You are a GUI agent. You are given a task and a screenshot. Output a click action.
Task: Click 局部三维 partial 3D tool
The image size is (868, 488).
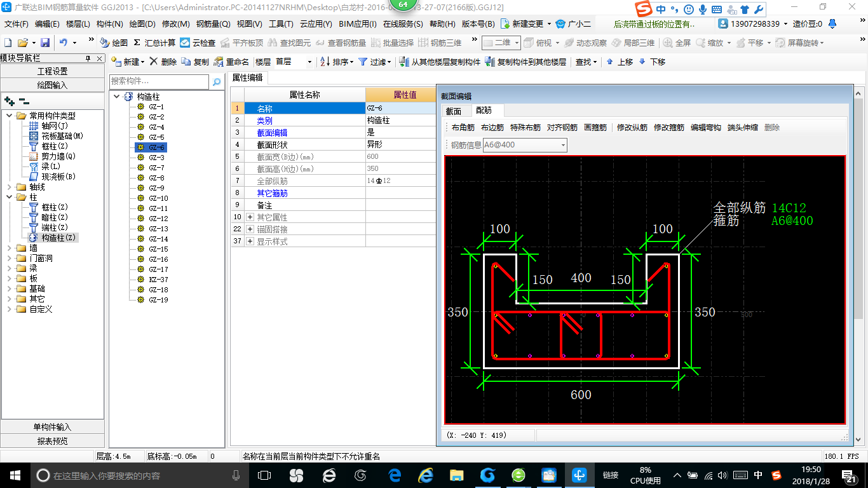coord(634,43)
